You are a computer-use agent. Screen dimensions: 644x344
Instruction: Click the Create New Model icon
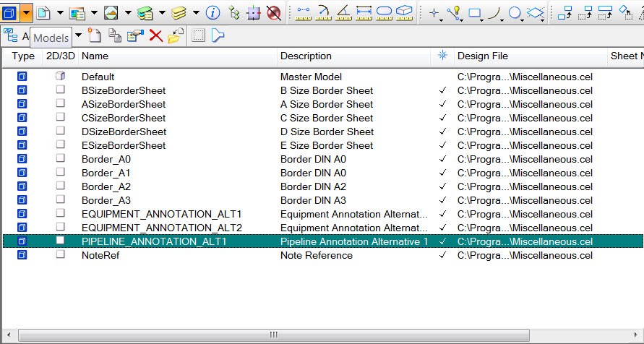coord(94,35)
